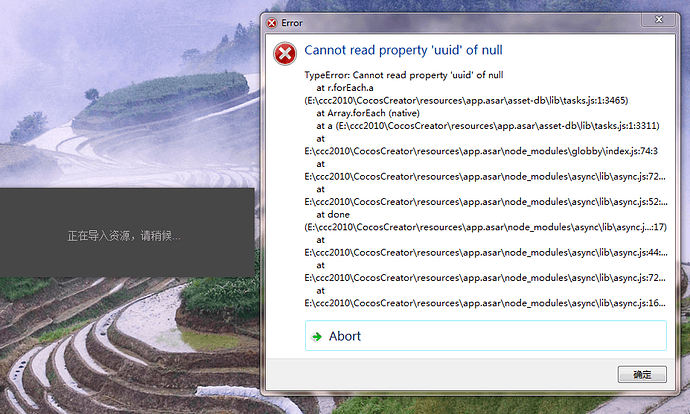
Task: Click the "at r.forEach.a" stack trace line
Action: [345, 88]
